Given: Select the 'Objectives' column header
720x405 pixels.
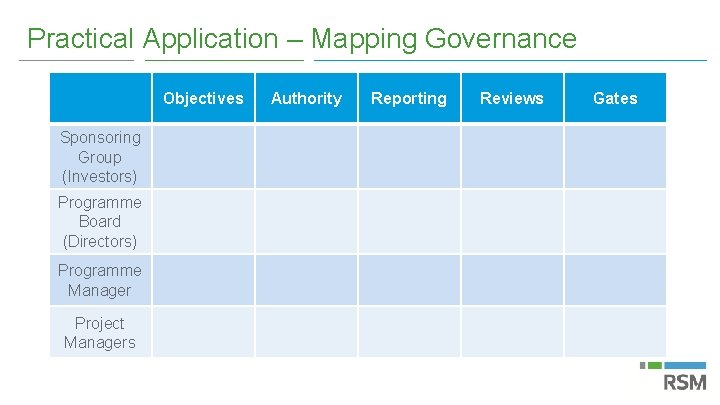Looking at the screenshot, I should point(203,98).
